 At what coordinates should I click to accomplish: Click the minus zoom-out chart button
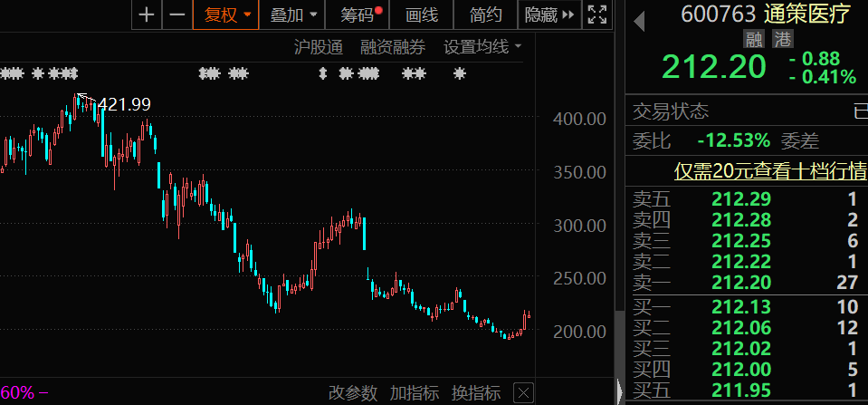click(x=177, y=14)
